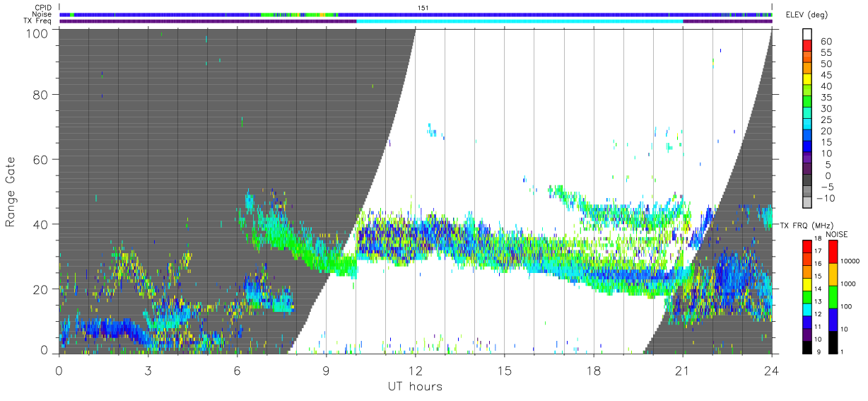The image size is (868, 401).
Task: Click the "35" label on the ELEV color bar
Action: 826,98
